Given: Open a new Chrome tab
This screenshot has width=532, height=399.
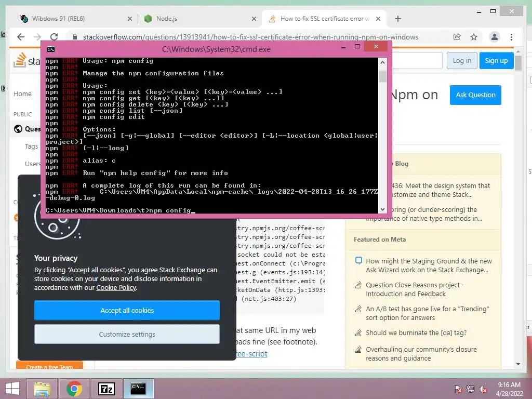Looking at the screenshot, I should (398, 19).
